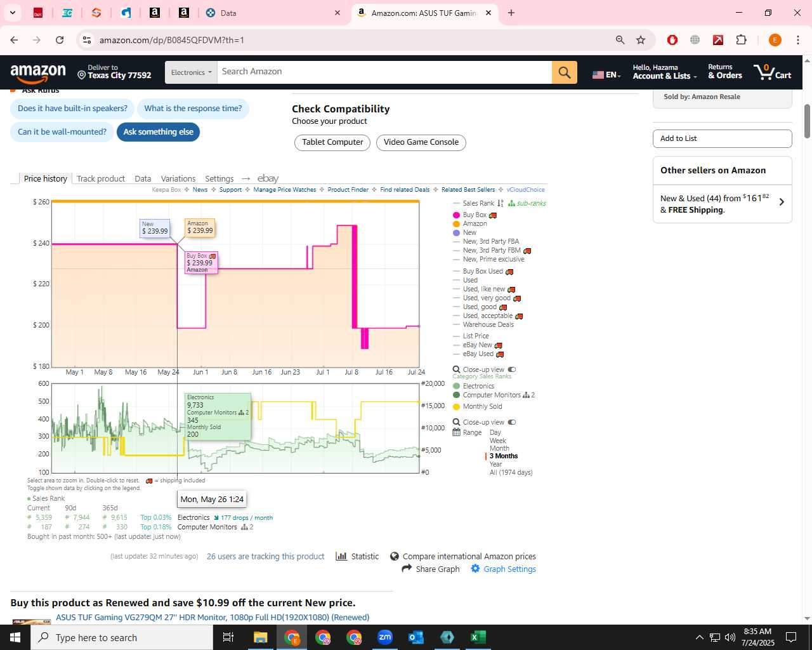Show hidden system tray icons
This screenshot has height=650, width=812.
tap(699, 637)
